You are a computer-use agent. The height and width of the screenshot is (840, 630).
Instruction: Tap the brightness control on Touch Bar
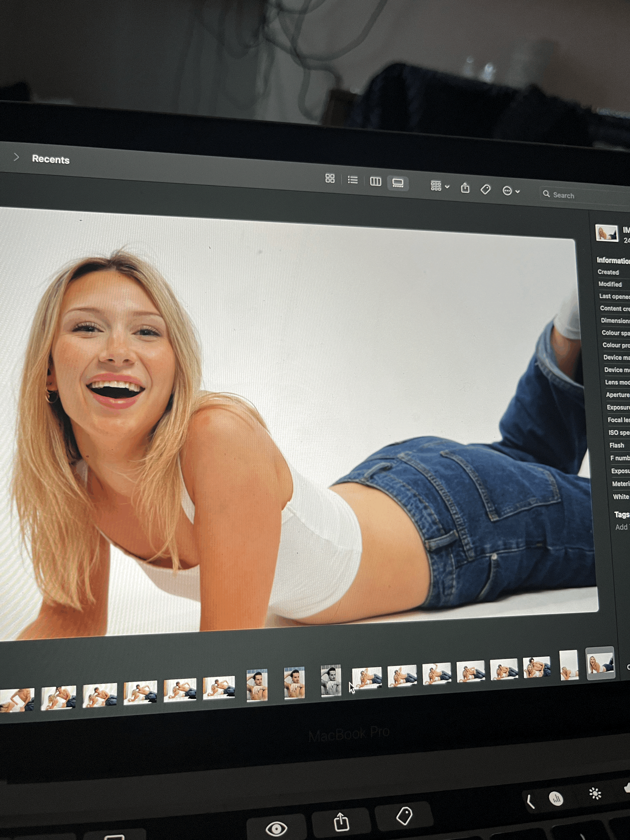pyautogui.click(x=595, y=794)
